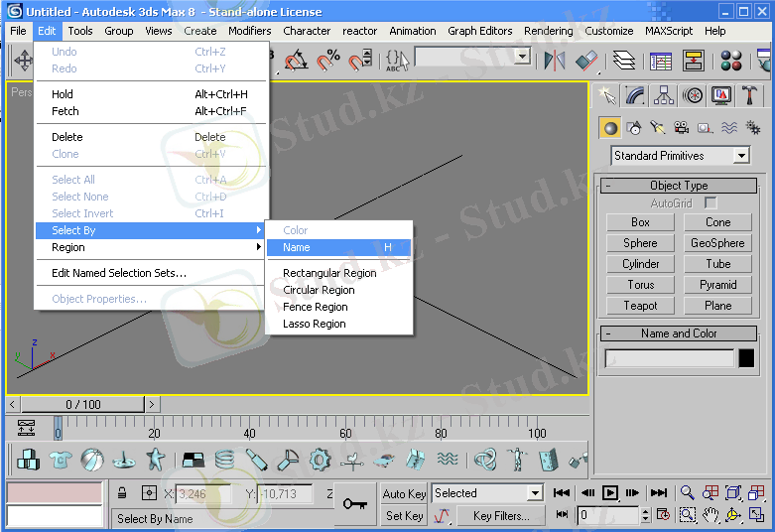Select the Lights category icon
Screen dimensions: 775x532
point(657,127)
